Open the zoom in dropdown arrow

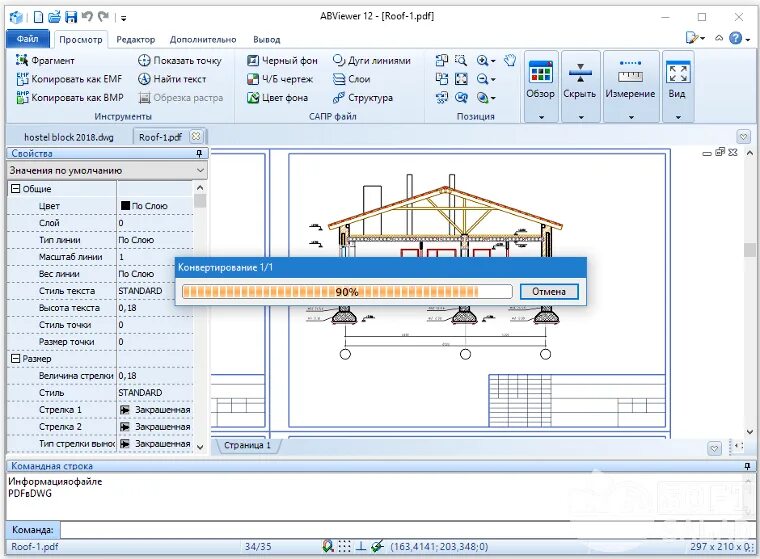pos(493,61)
